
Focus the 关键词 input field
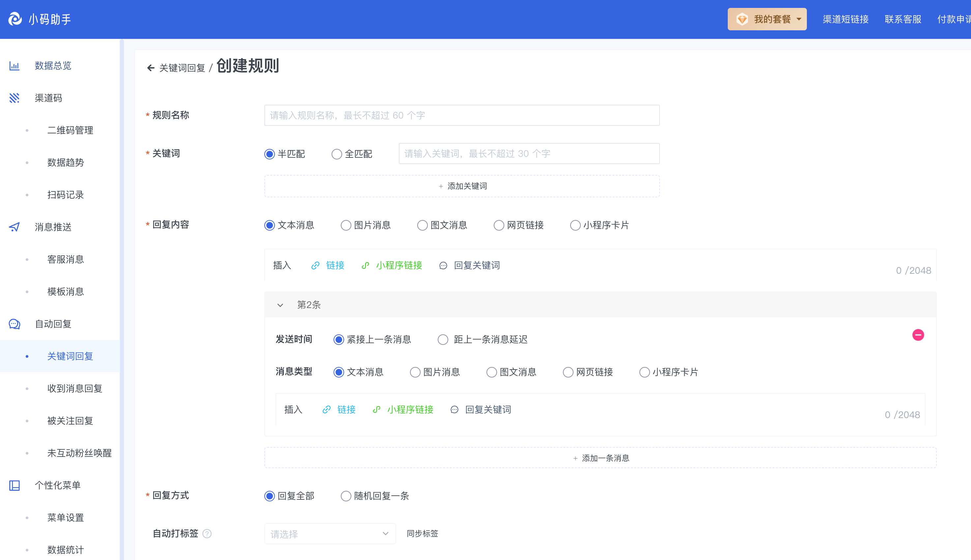coord(529,154)
